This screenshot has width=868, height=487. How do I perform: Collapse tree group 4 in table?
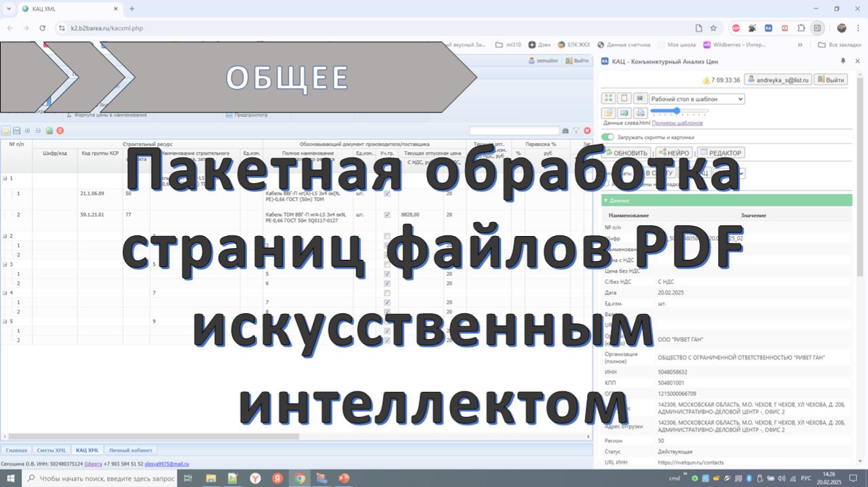coord(5,293)
